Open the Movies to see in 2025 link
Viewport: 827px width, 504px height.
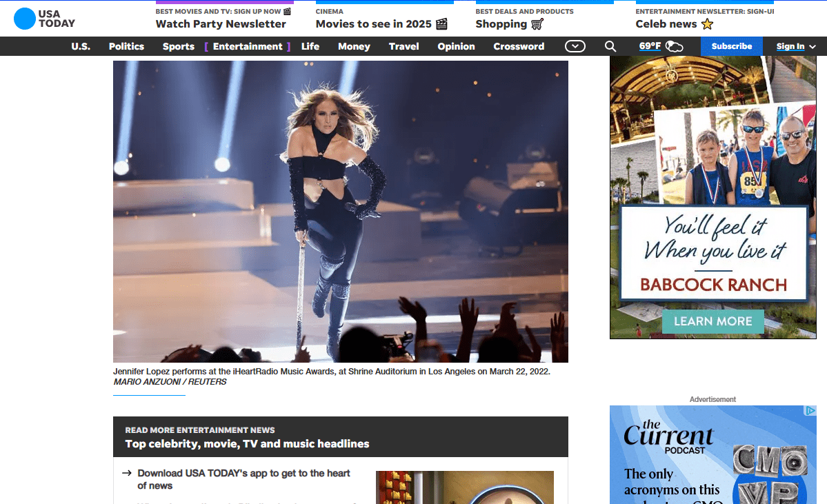373,23
